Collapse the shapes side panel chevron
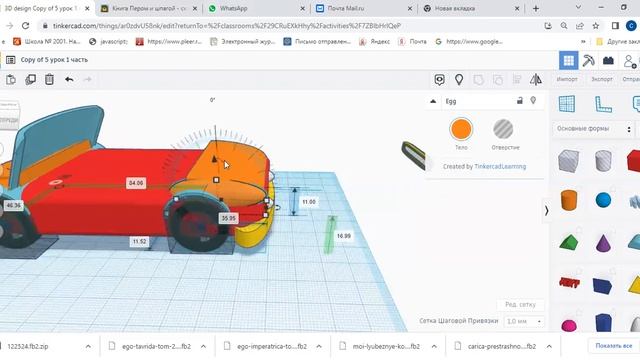640x360 pixels. (547, 211)
